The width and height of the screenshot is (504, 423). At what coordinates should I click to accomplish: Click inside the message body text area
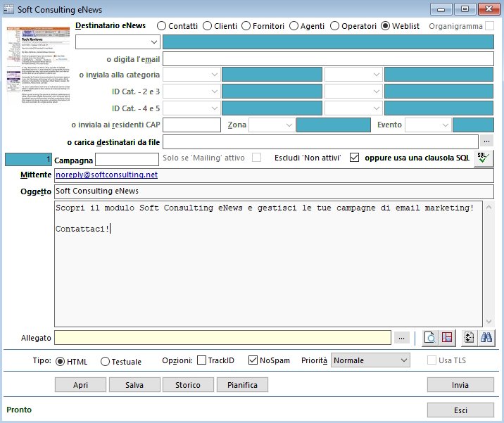coord(268,264)
